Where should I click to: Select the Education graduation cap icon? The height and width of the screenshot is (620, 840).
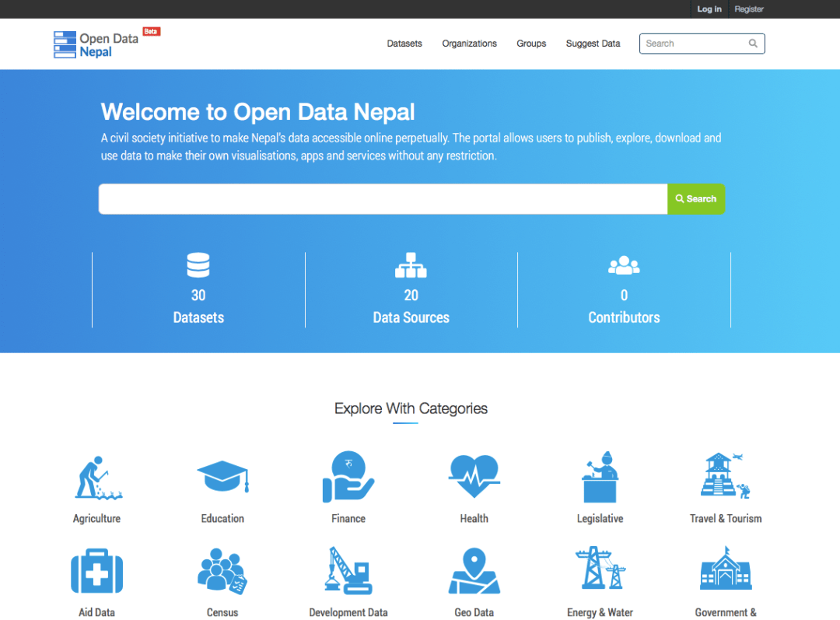(x=222, y=476)
